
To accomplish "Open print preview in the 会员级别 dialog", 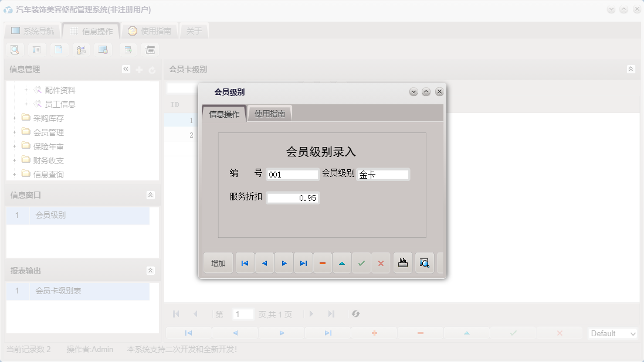I will pyautogui.click(x=424, y=263).
